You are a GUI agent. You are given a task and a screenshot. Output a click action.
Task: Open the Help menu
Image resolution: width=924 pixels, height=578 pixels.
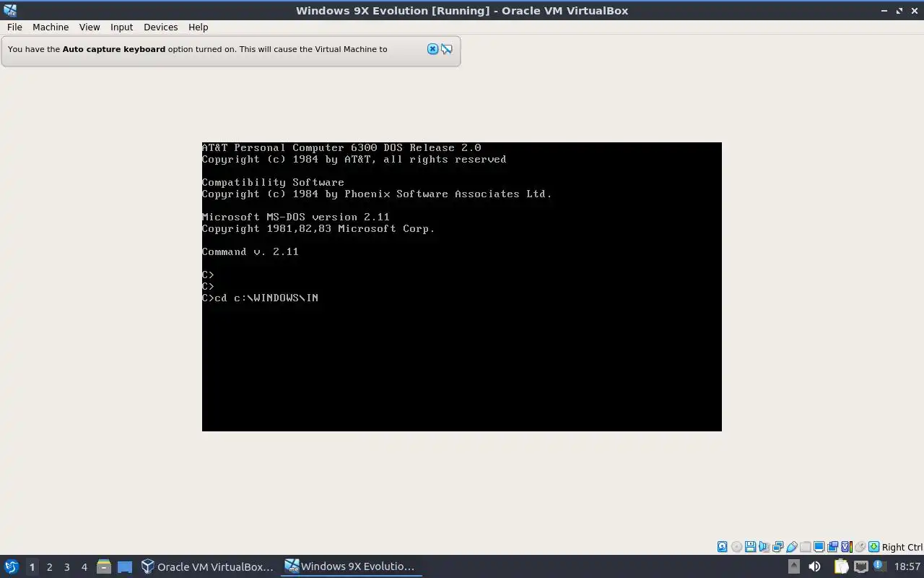pyautogui.click(x=199, y=27)
